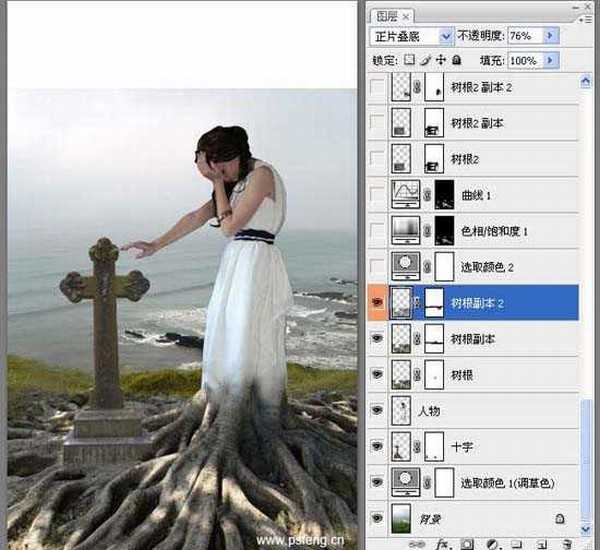Select the 选取颜色 2 layer name
Screen dimensions: 600x550
[x=487, y=267]
